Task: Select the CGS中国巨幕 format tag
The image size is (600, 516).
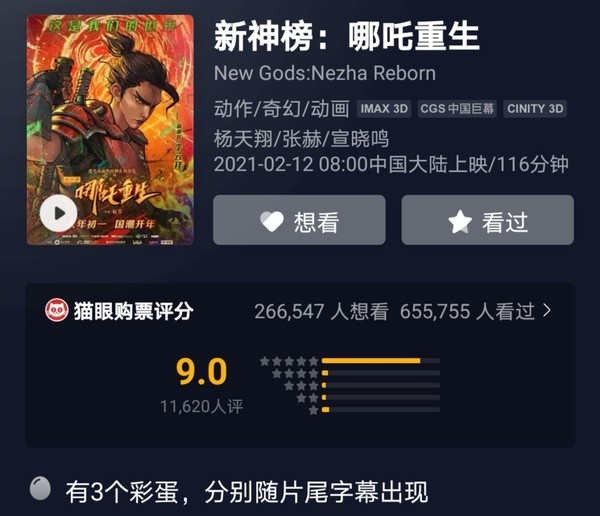Action: 457,109
